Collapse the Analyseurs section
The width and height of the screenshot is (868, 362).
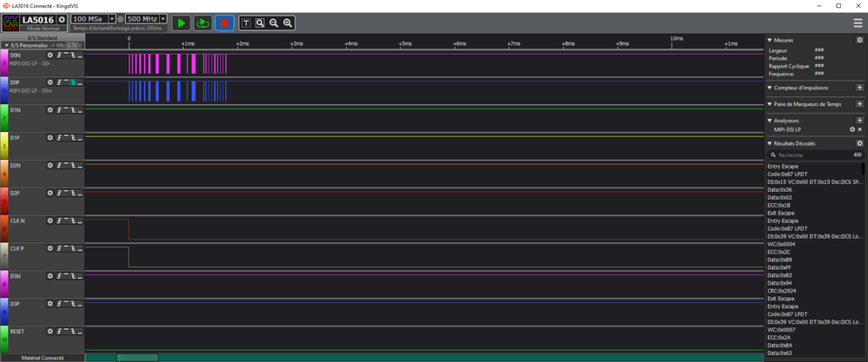(770, 121)
